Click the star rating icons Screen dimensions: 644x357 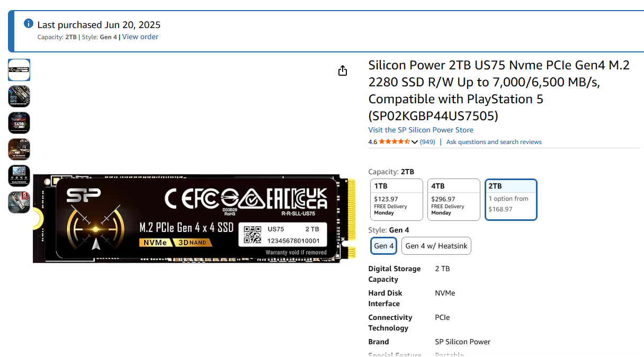[395, 142]
